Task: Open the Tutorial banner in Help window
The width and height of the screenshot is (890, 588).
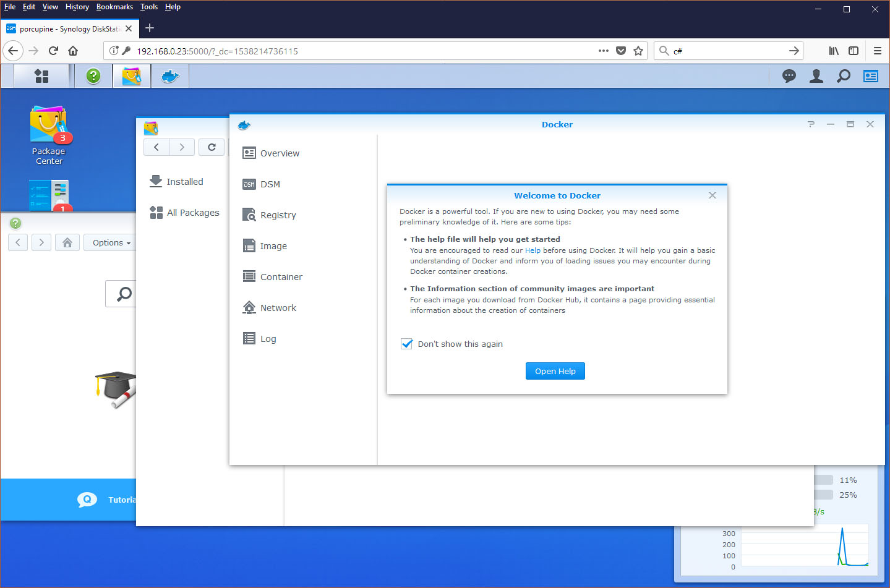Action: click(68, 500)
